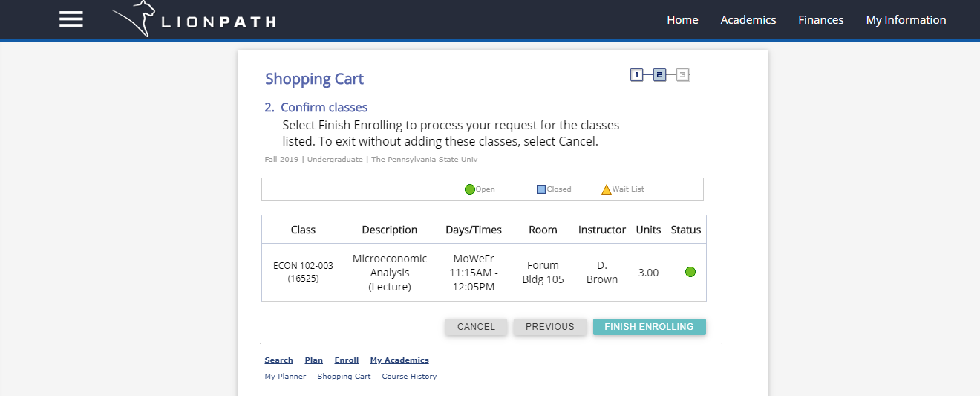The height and width of the screenshot is (396, 980).
Task: Open the My Information menu
Action: tap(906, 20)
